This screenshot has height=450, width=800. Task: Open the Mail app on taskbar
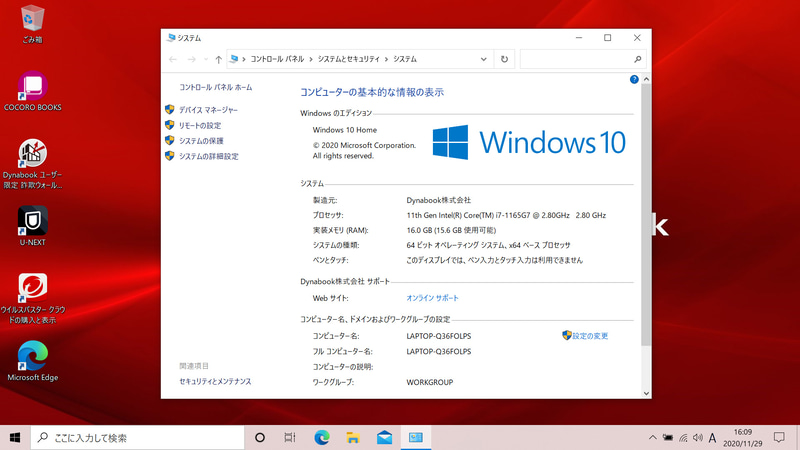point(384,438)
